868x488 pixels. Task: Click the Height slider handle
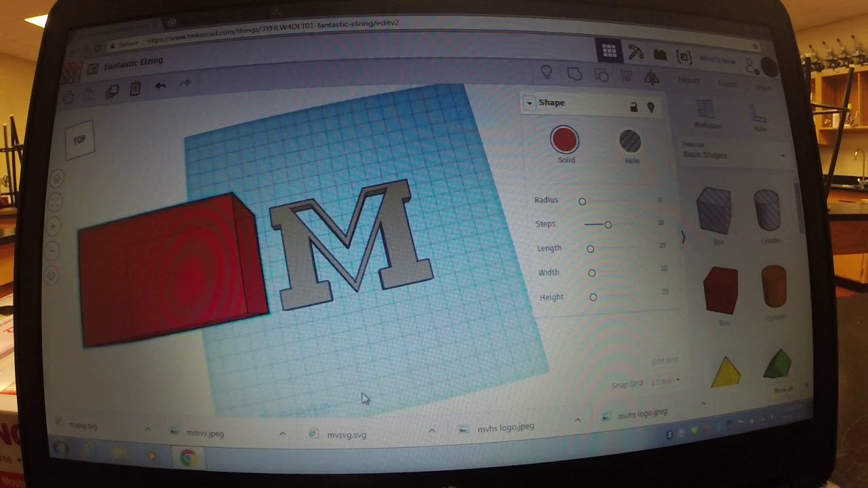coord(593,297)
